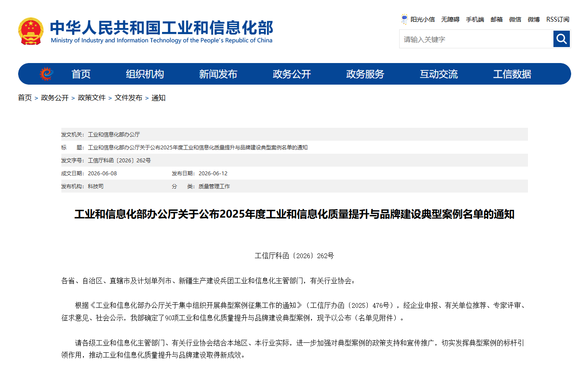Click the 发布日期 value 2026-06-12
The width and height of the screenshot is (588, 370).
pos(213,174)
